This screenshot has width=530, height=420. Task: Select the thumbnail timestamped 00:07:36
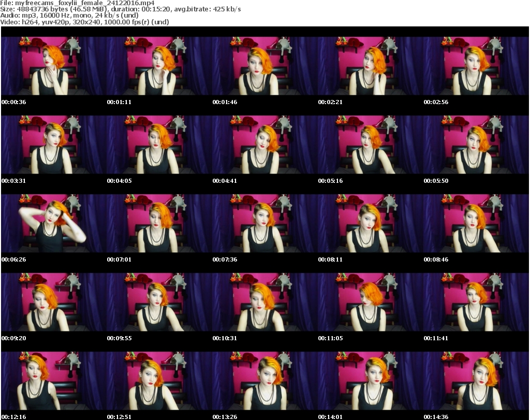(264, 224)
